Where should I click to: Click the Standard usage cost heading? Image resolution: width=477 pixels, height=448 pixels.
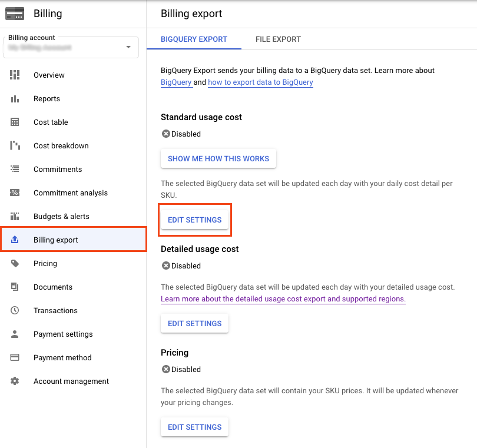pos(201,117)
